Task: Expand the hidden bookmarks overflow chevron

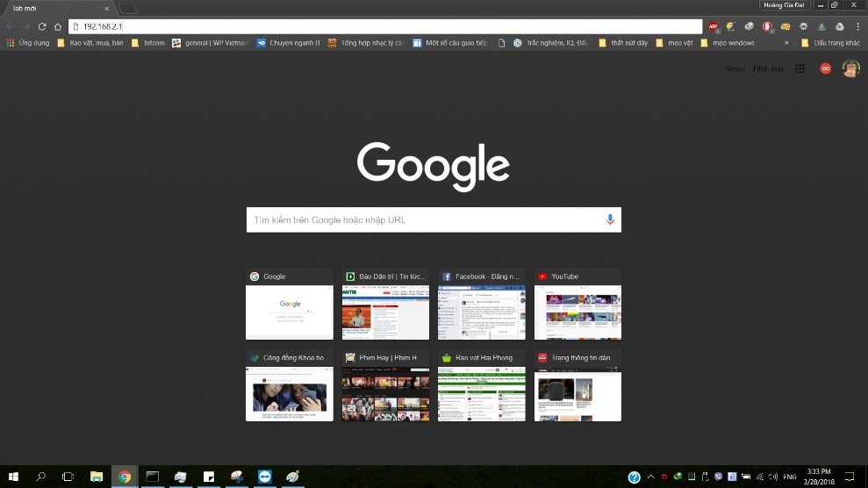Action: (786, 42)
